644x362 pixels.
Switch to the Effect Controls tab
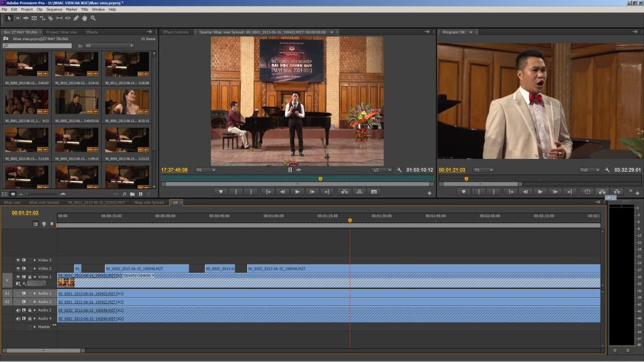[x=175, y=32]
